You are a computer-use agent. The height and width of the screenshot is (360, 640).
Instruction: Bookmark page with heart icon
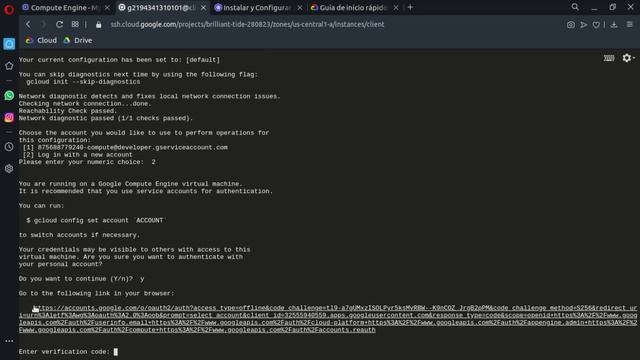[596, 25]
